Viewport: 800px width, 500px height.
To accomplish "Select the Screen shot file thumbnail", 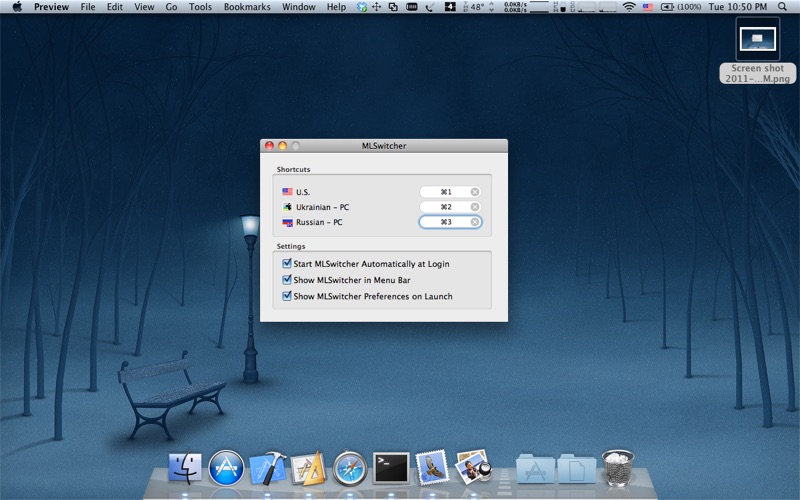I will (758, 39).
